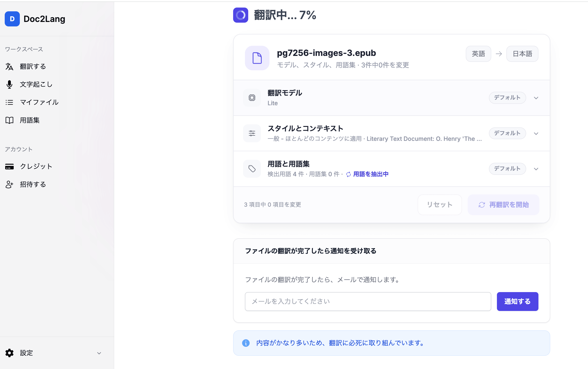Click the ファイルの翻訳が完了したら通知を受け取る heading
This screenshot has height=369, width=588.
point(311,251)
